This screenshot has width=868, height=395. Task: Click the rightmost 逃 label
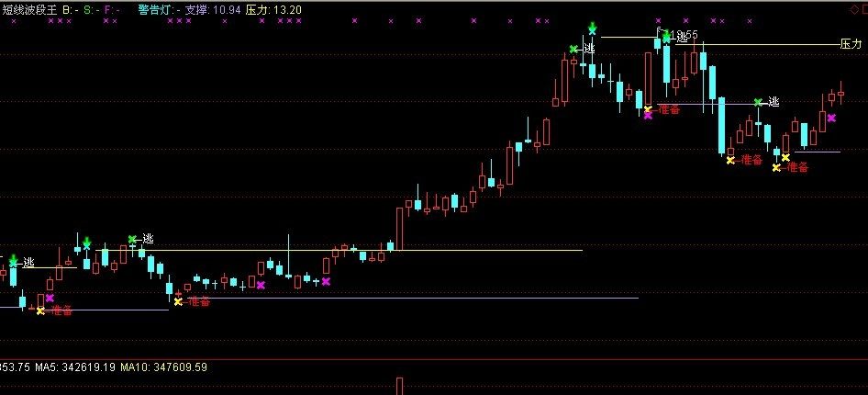[773, 102]
